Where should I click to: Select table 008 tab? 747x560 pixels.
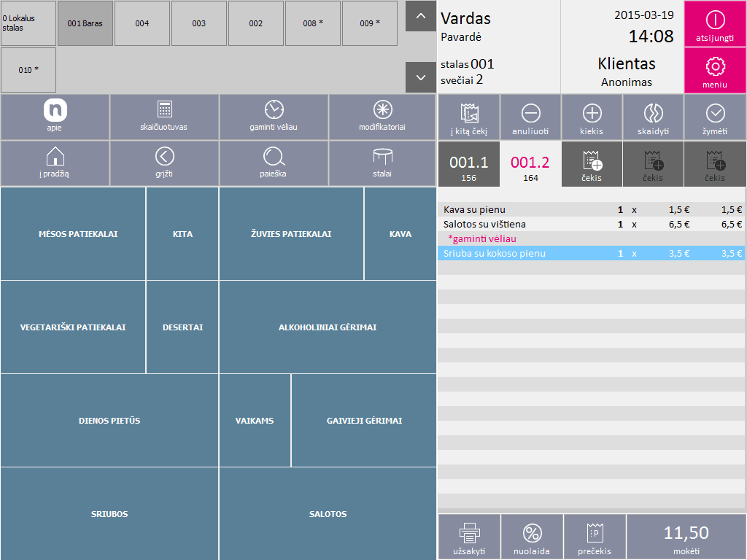pos(313,23)
